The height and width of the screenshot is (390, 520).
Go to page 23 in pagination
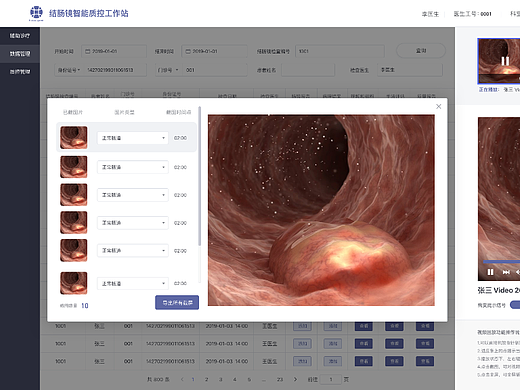[x=280, y=379]
